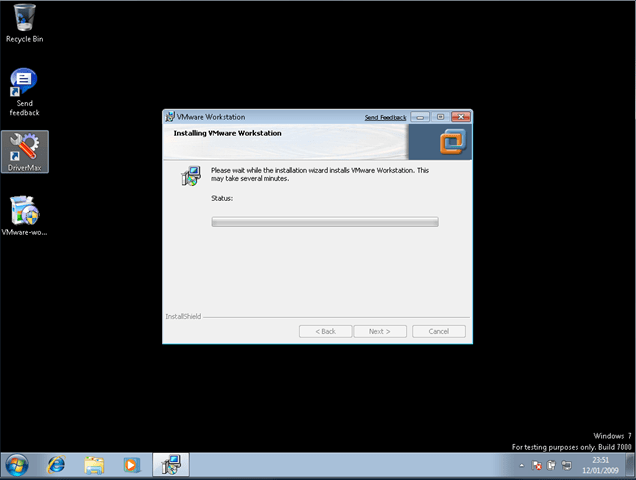636x480 pixels.
Task: Open Windows Media Player from taskbar
Action: tap(131, 465)
